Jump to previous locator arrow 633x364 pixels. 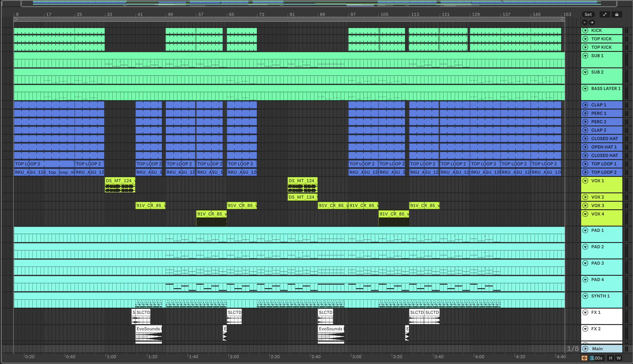pyautogui.click(x=585, y=22)
